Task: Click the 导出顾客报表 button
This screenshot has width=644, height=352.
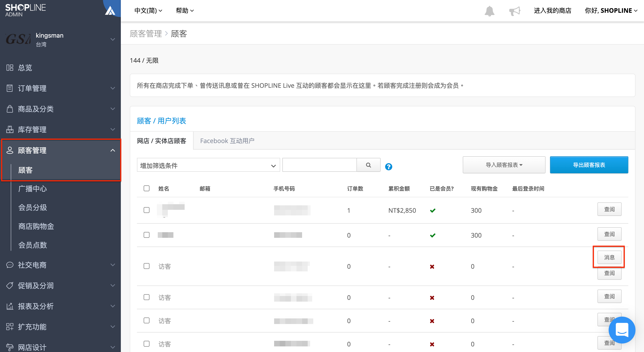Action: click(x=589, y=165)
